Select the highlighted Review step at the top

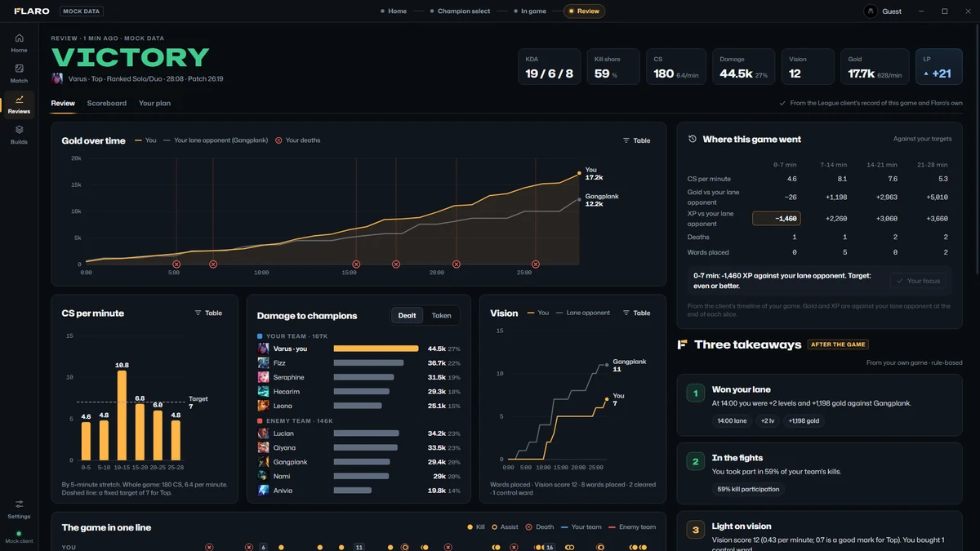click(x=584, y=11)
